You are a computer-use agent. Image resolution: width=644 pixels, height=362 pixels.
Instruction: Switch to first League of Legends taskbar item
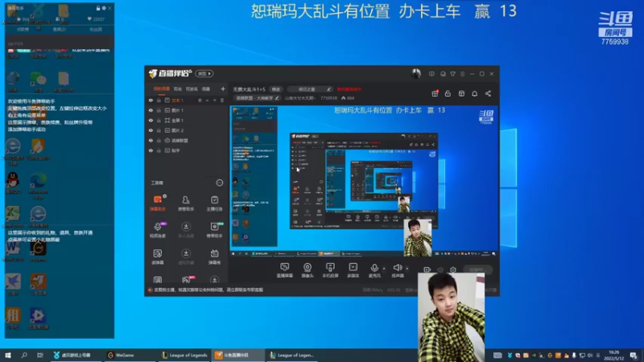point(185,355)
